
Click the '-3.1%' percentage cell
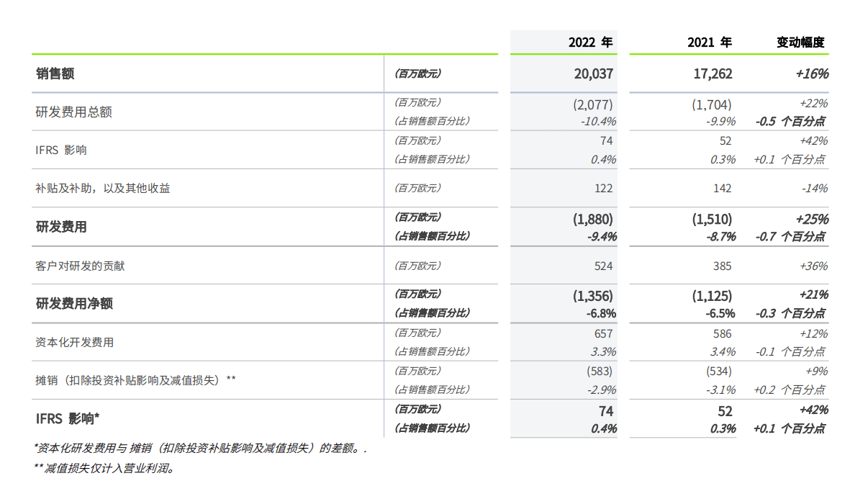coord(720,390)
